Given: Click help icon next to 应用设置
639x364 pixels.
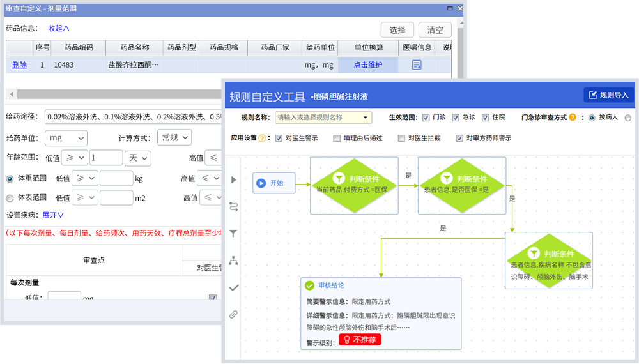Looking at the screenshot, I should point(263,138).
